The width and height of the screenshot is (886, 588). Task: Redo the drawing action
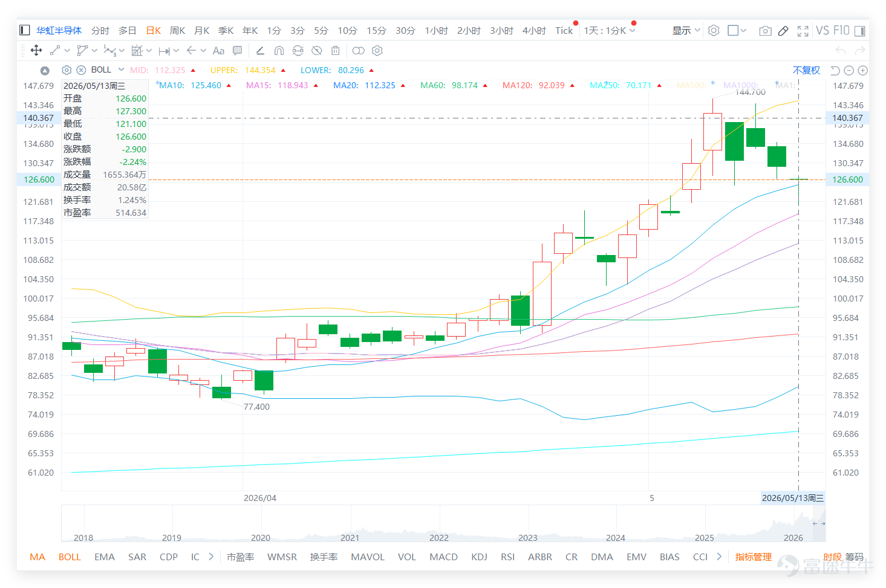860,50
